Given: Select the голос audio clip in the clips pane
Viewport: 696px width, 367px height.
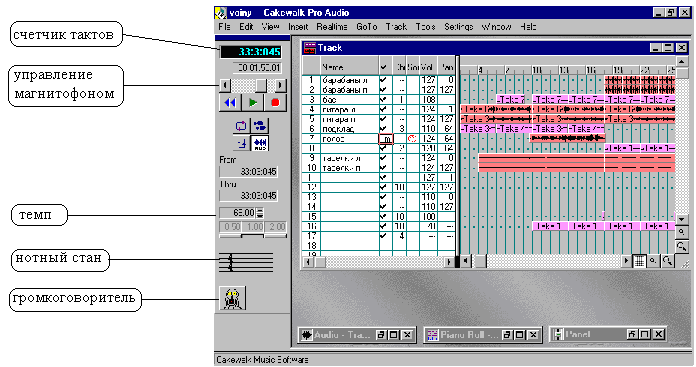Looking at the screenshot, I should coord(568,138).
